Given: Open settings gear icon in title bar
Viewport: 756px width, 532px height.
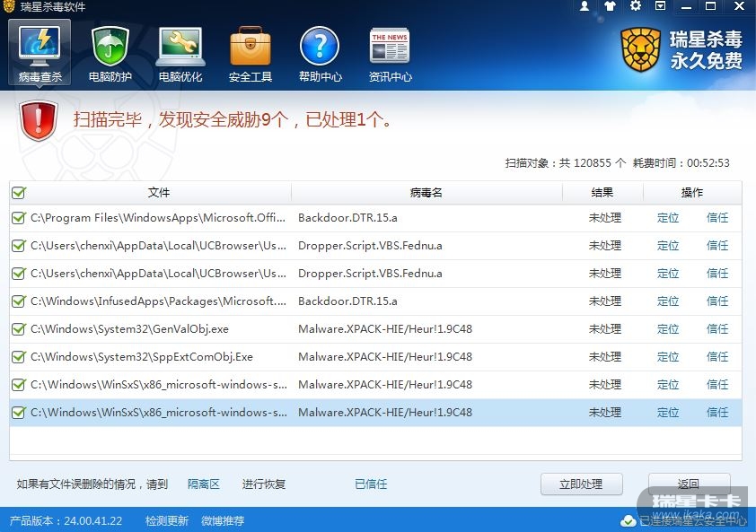Looking at the screenshot, I should coord(636,5).
